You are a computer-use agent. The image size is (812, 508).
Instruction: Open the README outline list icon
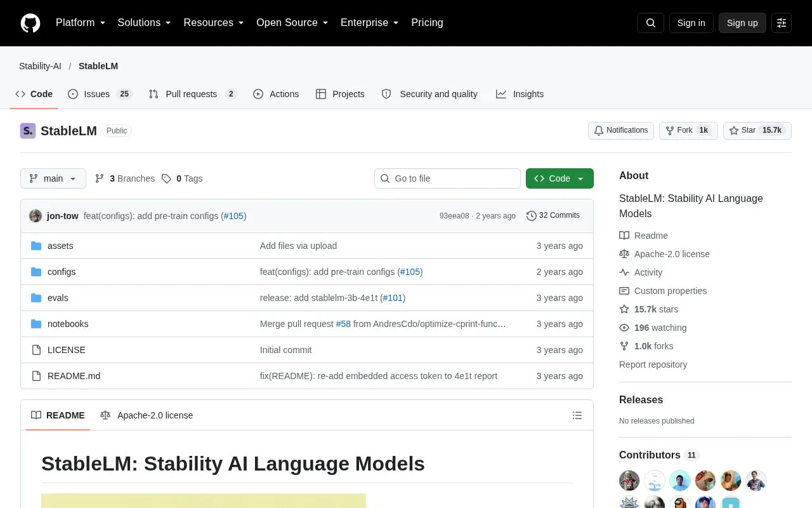(x=577, y=415)
